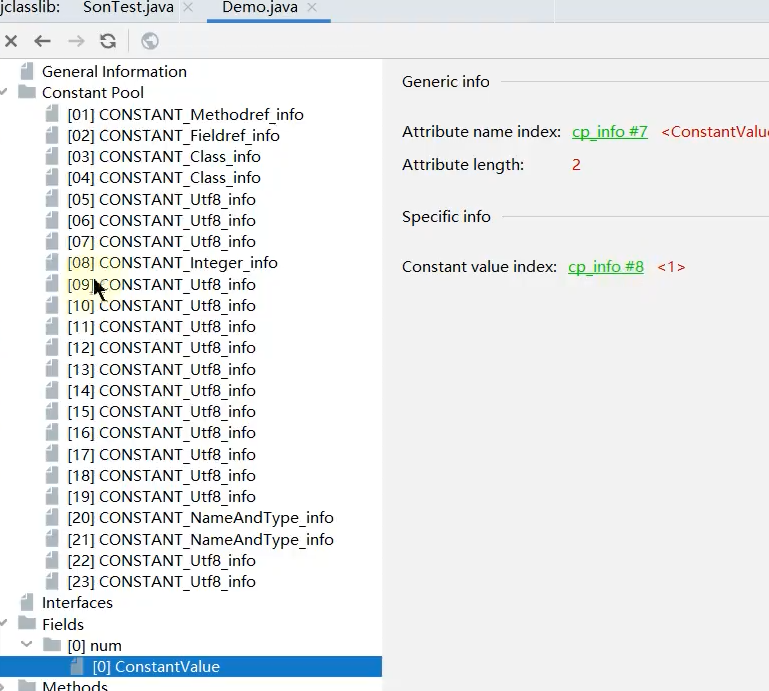Click page icon beside [20] CONSTANT_NameAndType_info
Image resolution: width=769 pixels, height=691 pixels.
pos(52,518)
